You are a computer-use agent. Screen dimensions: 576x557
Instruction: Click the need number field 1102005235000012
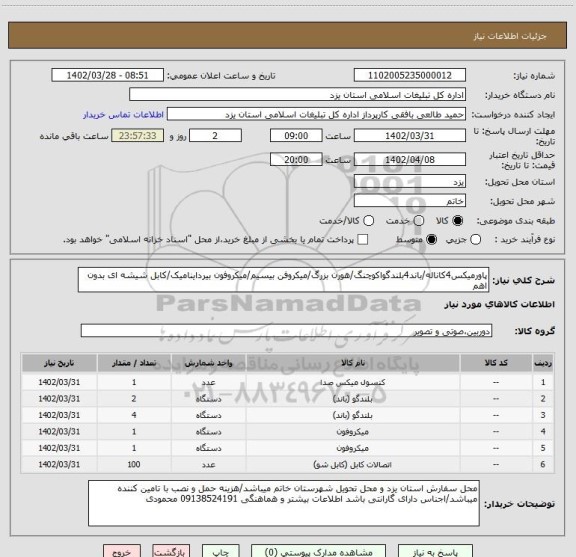(x=410, y=75)
